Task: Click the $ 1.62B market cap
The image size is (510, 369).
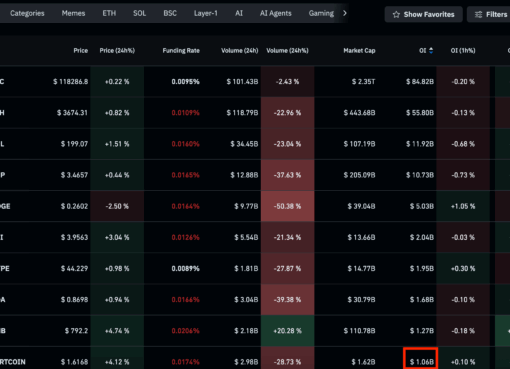Action: 363,362
